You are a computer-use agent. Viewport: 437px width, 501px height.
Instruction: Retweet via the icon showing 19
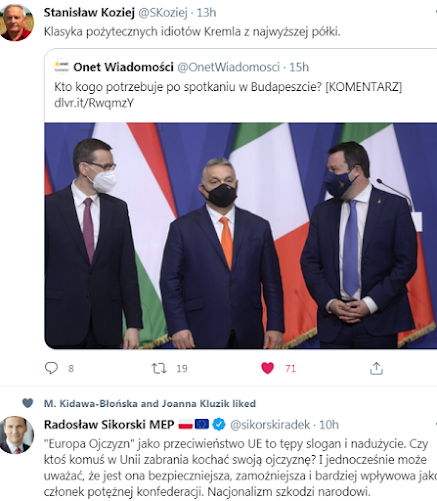coord(159,368)
